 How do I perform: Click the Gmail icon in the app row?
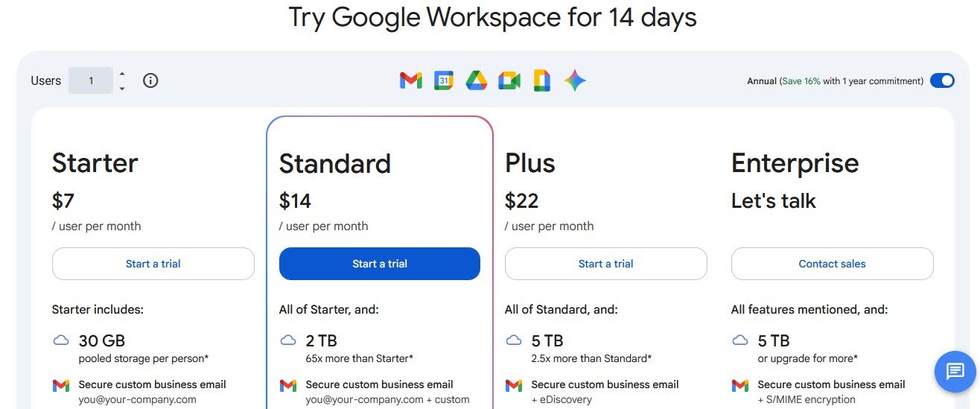[410, 80]
